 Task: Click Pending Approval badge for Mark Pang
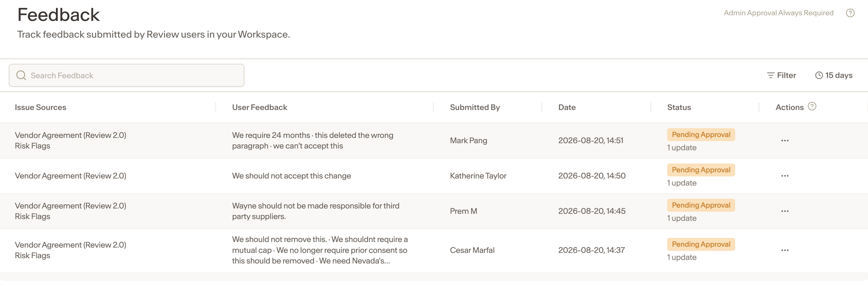pos(701,135)
